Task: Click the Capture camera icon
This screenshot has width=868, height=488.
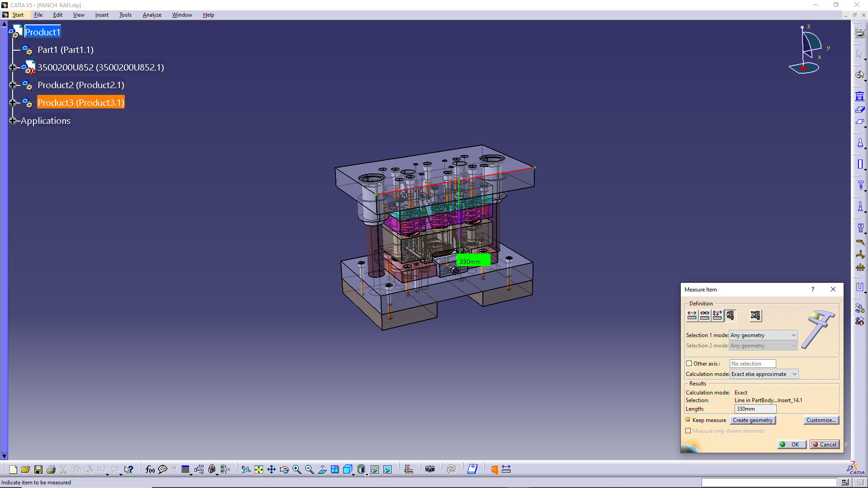Action: point(430,469)
